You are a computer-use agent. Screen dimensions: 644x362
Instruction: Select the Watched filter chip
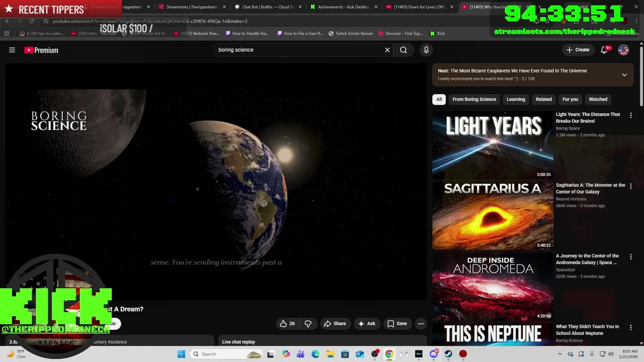598,99
